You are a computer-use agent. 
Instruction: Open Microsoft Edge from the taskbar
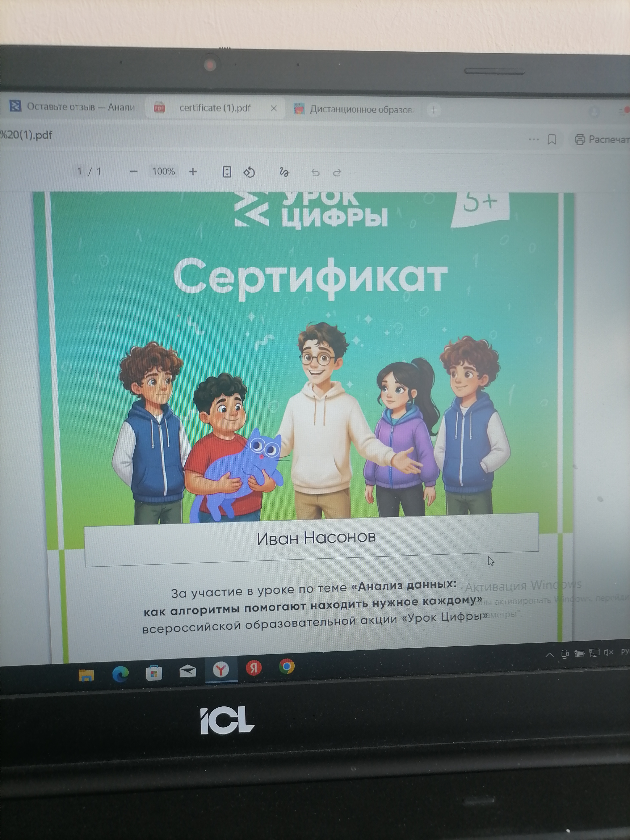click(120, 675)
